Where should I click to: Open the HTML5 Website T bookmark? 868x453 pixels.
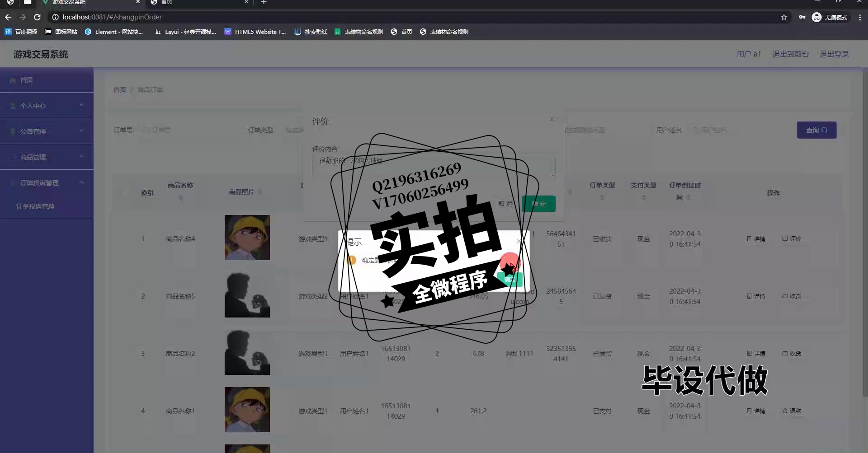pyautogui.click(x=255, y=32)
